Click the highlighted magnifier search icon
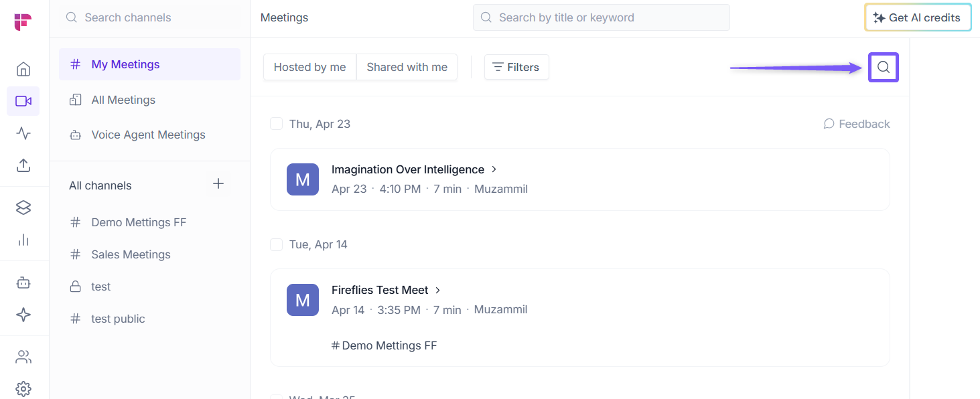The image size is (980, 399). [x=883, y=67]
